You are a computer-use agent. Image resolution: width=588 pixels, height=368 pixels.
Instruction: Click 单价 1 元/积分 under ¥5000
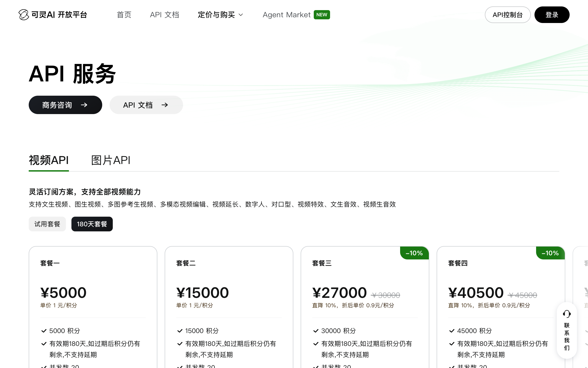pyautogui.click(x=59, y=305)
